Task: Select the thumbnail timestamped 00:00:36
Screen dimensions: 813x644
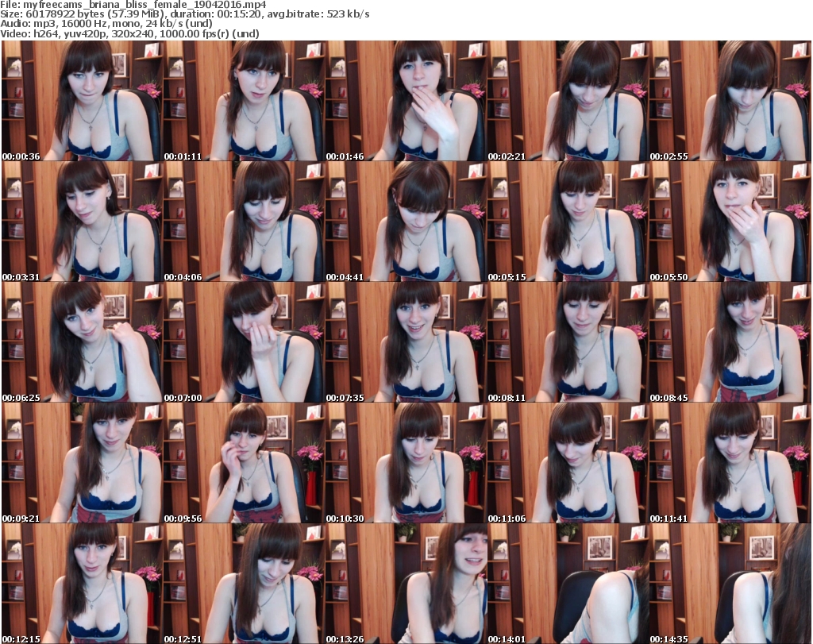Action: [x=82, y=101]
